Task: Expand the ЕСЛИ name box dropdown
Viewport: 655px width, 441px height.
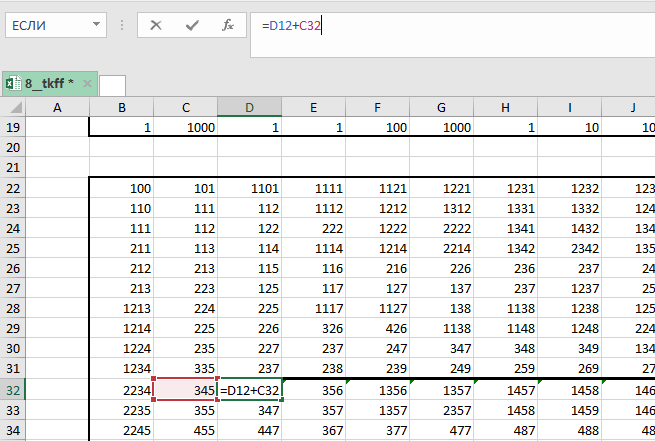Action: tap(95, 26)
